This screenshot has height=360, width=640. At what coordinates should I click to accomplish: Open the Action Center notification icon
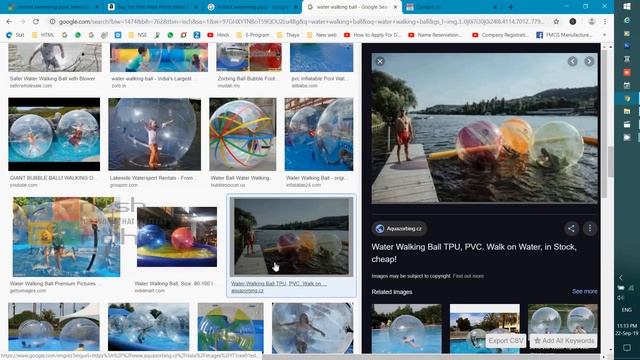pos(627,348)
